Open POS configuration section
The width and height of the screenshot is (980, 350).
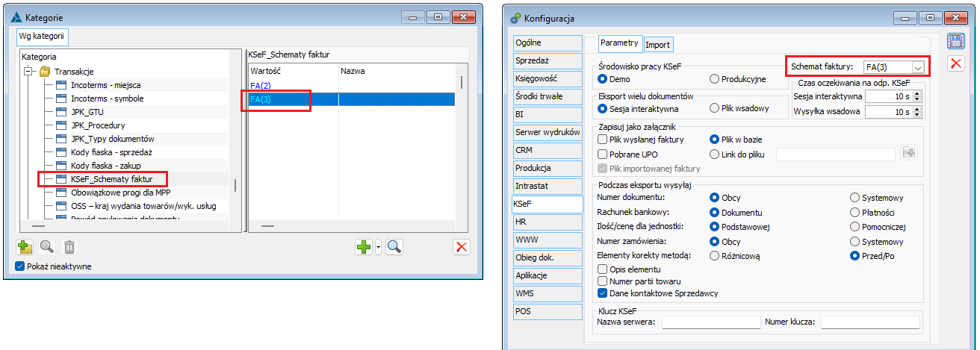[546, 311]
